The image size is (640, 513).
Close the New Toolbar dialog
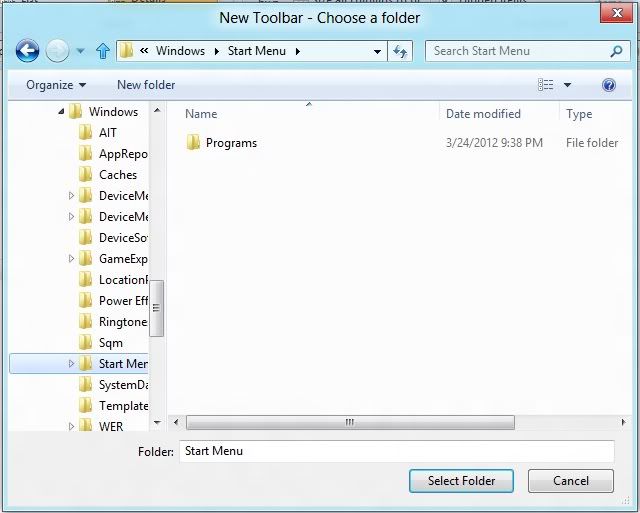click(x=617, y=13)
